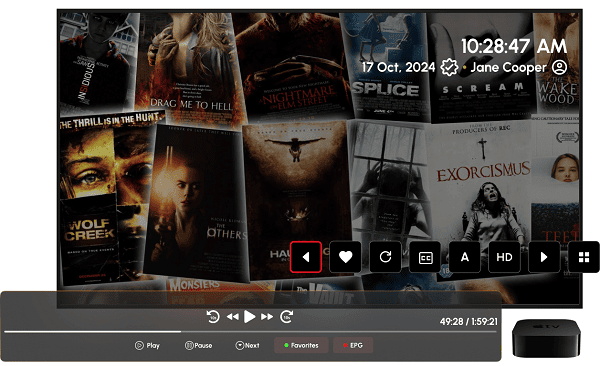Viewport: 600px width, 366px height.
Task: Open Favorites with green dot button
Action: [301, 345]
